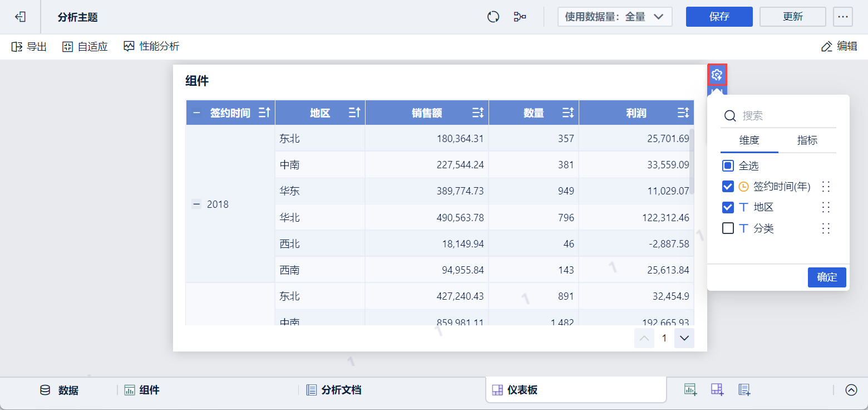Click the sort icon on 销售额 column
This screenshot has height=410, width=868.
point(478,113)
